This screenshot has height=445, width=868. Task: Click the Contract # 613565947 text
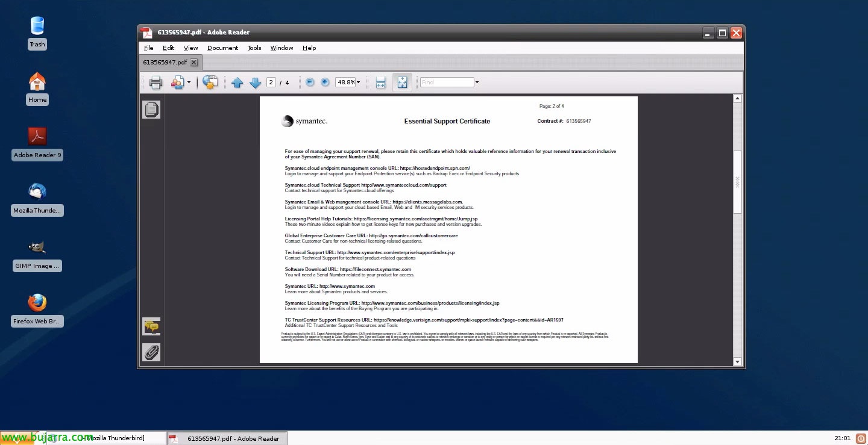(564, 122)
